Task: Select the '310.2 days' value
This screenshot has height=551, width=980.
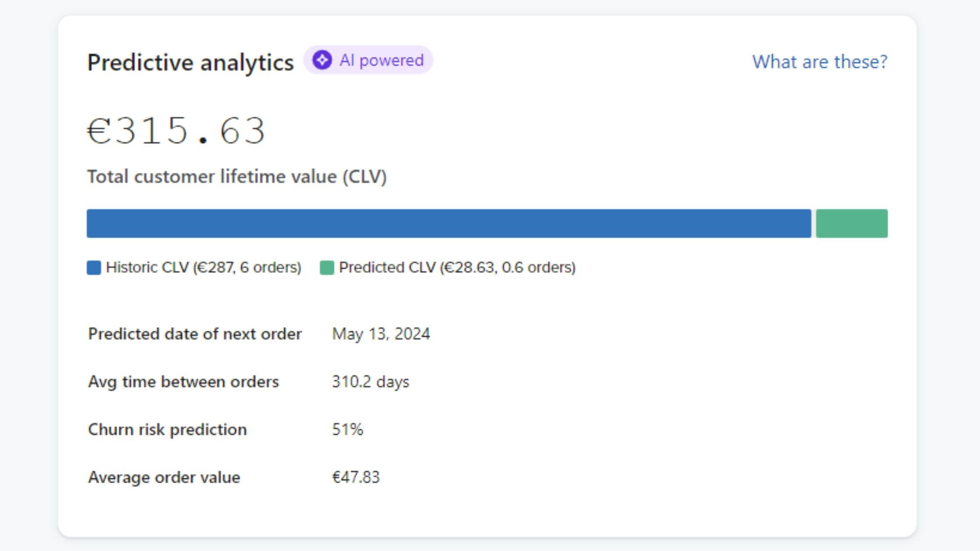Action: (371, 382)
